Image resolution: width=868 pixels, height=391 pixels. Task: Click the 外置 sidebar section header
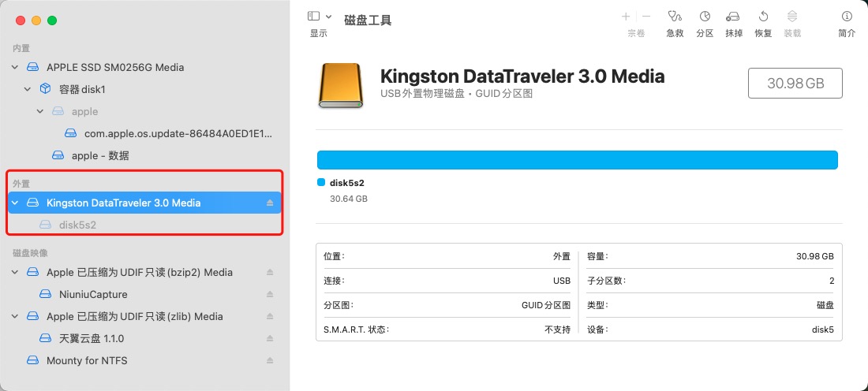(x=21, y=183)
